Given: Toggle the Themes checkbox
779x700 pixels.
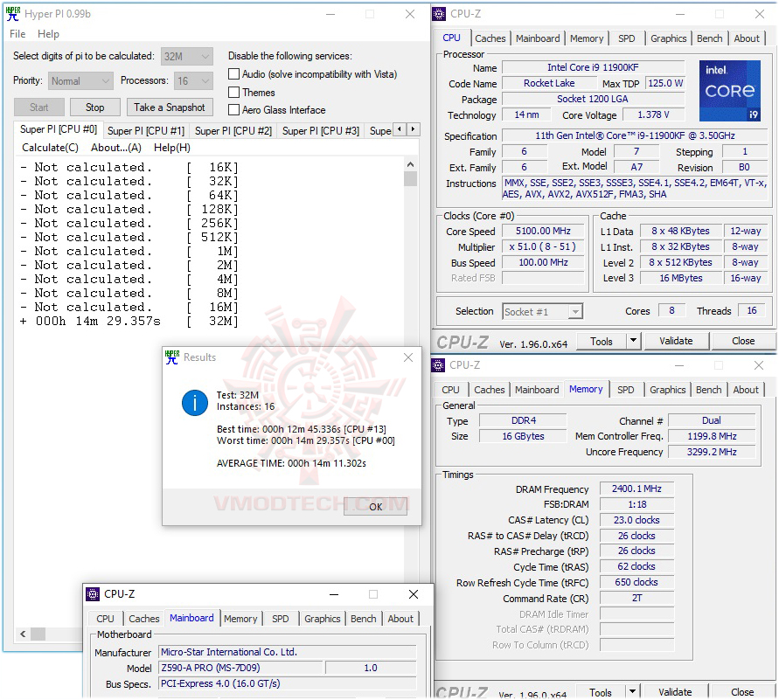Looking at the screenshot, I should [233, 93].
